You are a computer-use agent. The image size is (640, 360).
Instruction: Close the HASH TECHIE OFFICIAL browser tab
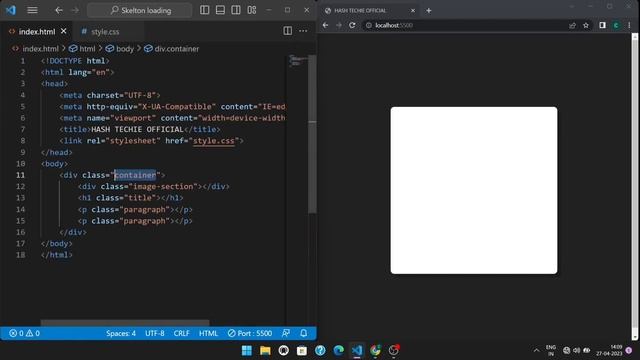[413, 11]
